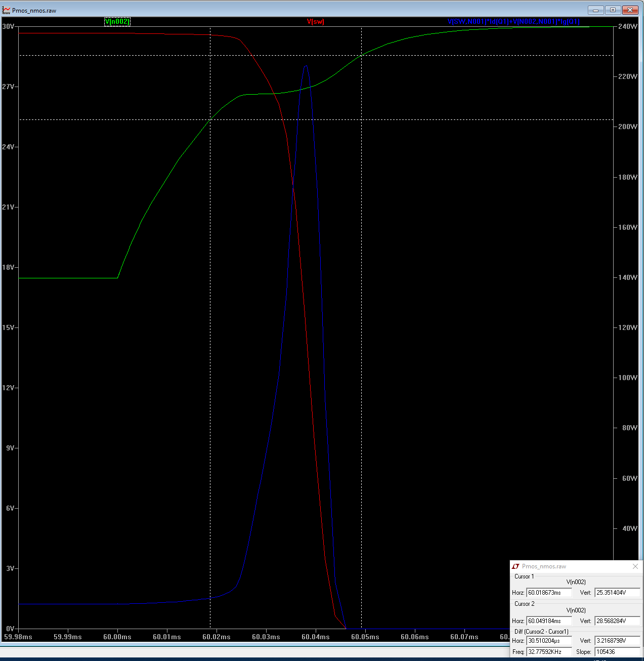Click the LTspice logo in cursor dialog
The height and width of the screenshot is (661, 644).
coord(516,566)
